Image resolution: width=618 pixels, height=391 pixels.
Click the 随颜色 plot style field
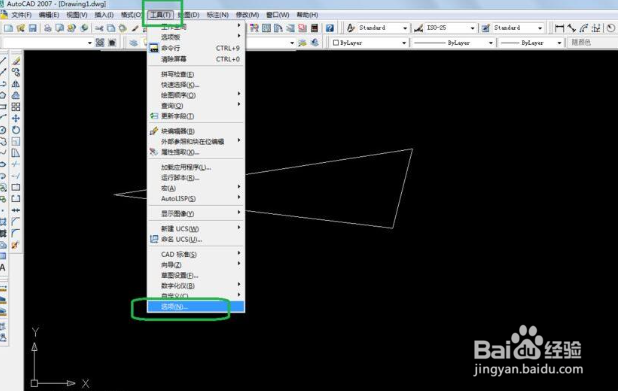pyautogui.click(x=592, y=43)
